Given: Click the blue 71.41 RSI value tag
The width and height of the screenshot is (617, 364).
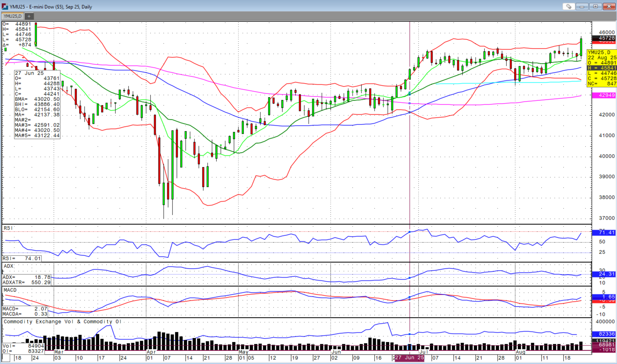Looking at the screenshot, I should [604, 232].
